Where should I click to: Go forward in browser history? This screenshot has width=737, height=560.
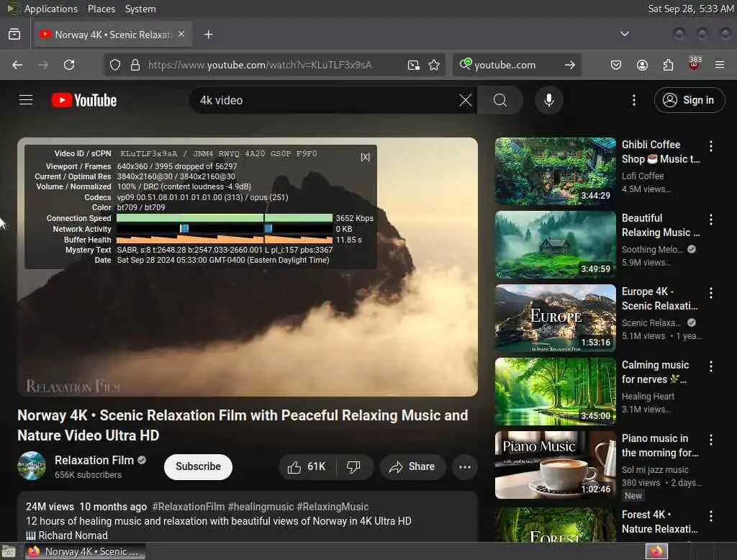pyautogui.click(x=43, y=65)
